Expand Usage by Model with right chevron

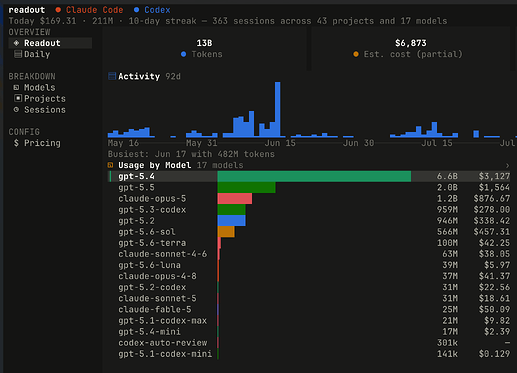[507, 165]
